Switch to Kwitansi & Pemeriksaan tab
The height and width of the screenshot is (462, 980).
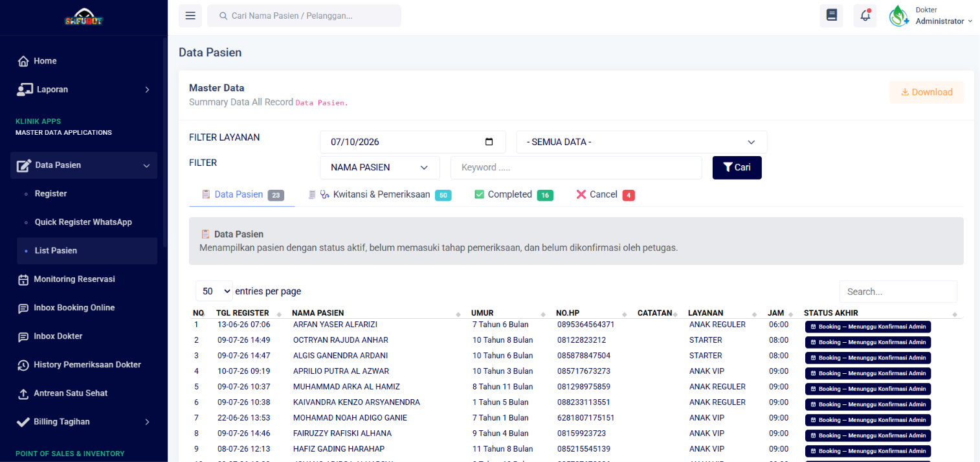[x=379, y=194]
